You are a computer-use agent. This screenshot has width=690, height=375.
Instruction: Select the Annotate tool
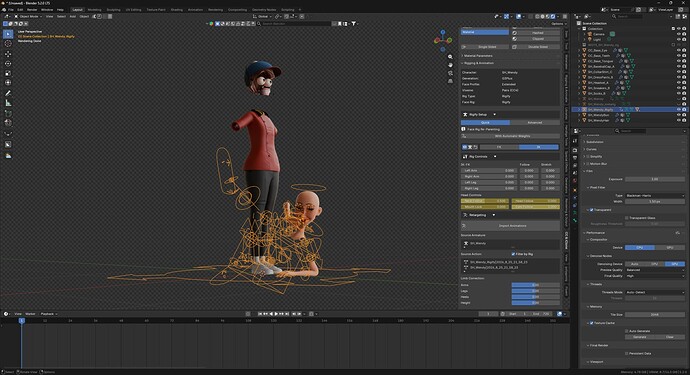[8, 93]
